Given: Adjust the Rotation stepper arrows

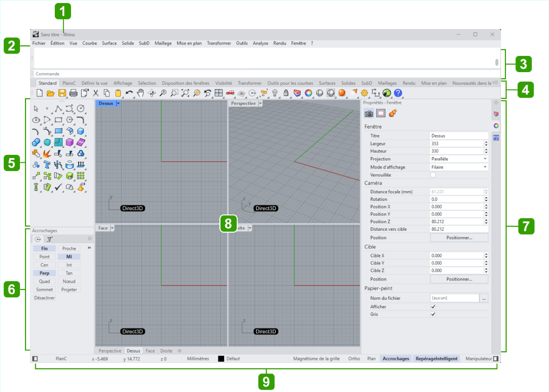Looking at the screenshot, I should (x=486, y=199).
